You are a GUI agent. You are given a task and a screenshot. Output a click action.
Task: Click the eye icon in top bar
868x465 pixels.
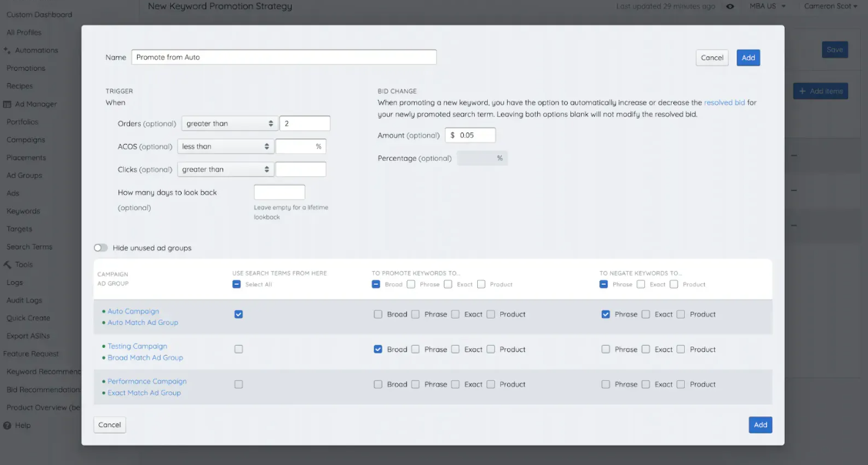730,7
